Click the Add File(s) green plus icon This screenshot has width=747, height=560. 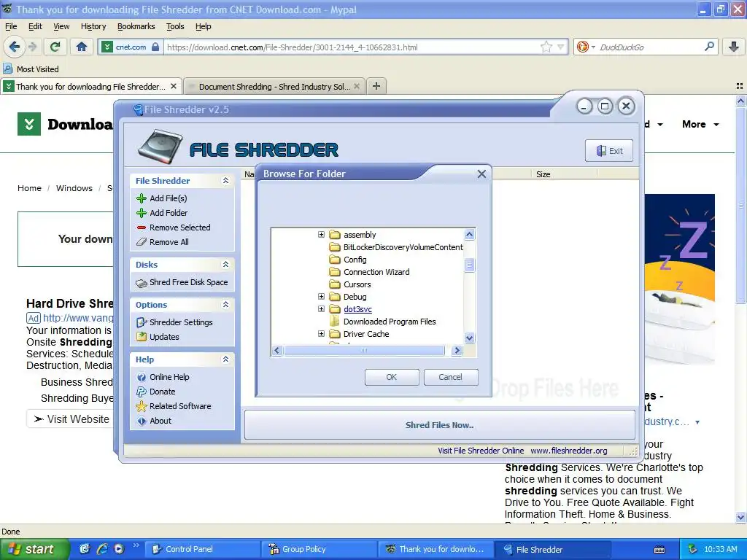coord(142,198)
